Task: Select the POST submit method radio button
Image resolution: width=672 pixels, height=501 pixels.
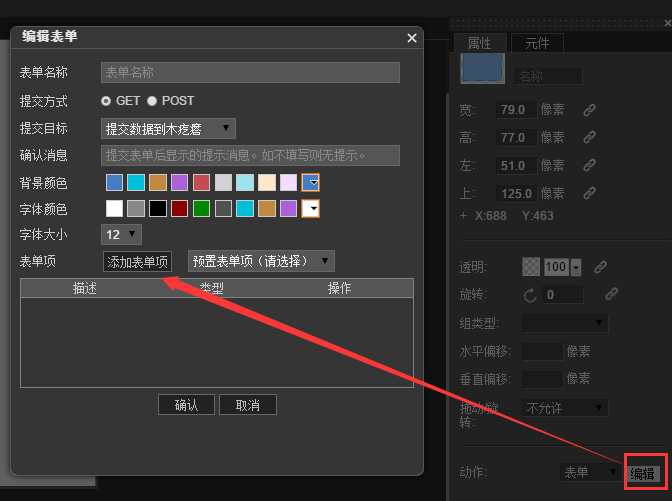Action: [x=152, y=101]
